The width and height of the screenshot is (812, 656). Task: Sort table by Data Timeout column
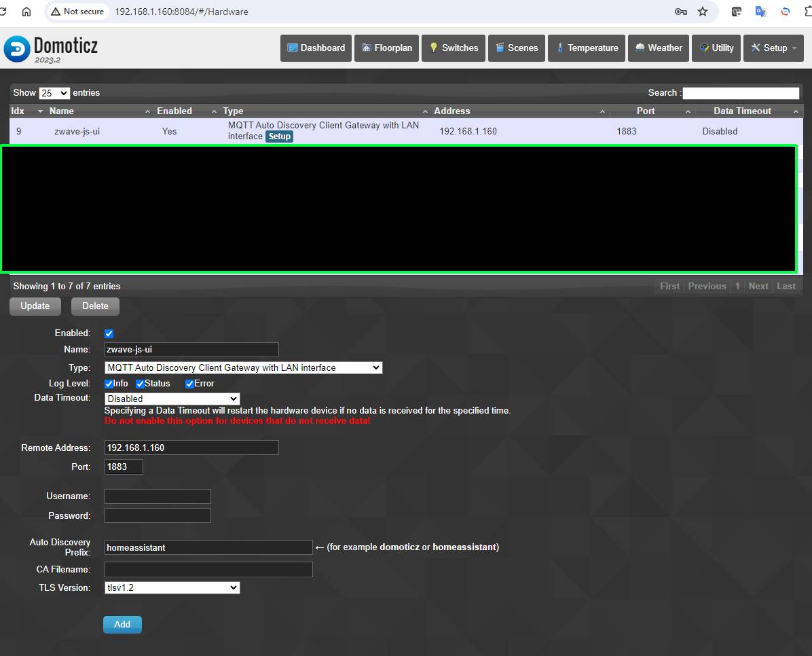[749, 111]
